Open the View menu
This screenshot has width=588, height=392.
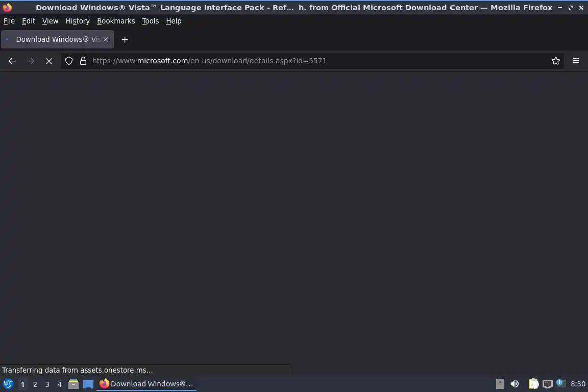(50, 21)
